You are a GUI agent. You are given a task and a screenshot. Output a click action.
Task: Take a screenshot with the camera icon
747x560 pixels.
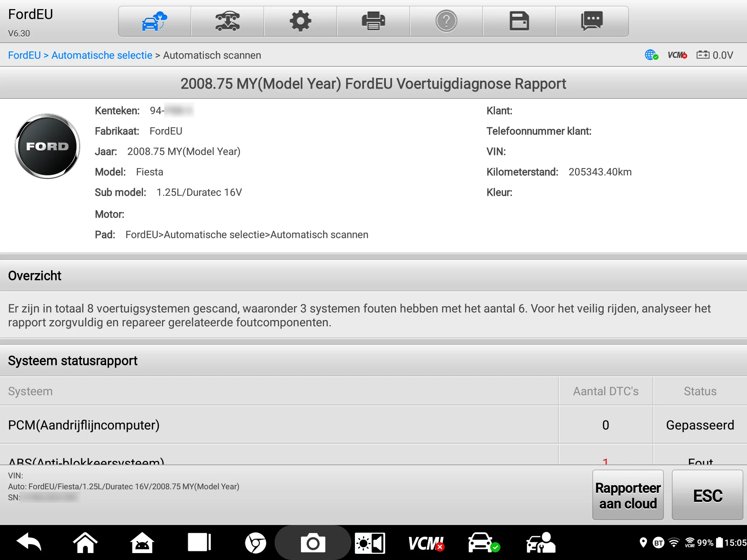click(x=313, y=543)
